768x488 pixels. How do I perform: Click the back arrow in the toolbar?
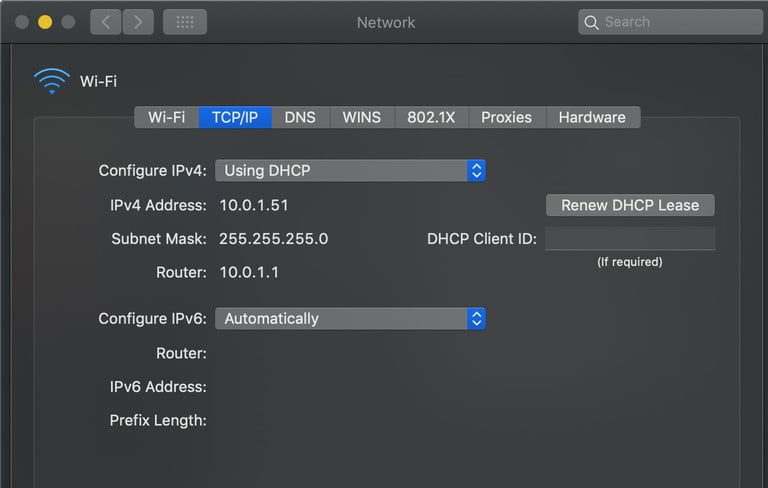tap(106, 22)
